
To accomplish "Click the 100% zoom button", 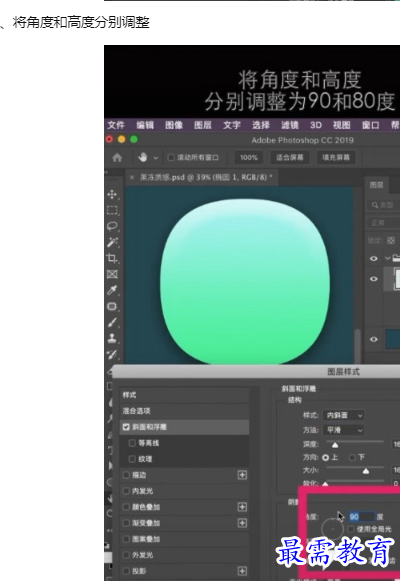I will (x=249, y=158).
